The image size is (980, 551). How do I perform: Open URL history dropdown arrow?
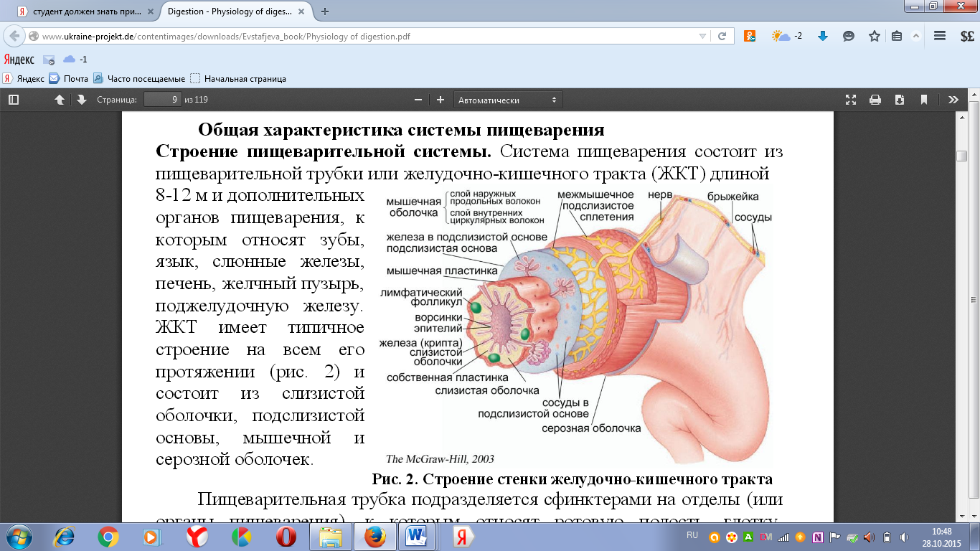(702, 37)
